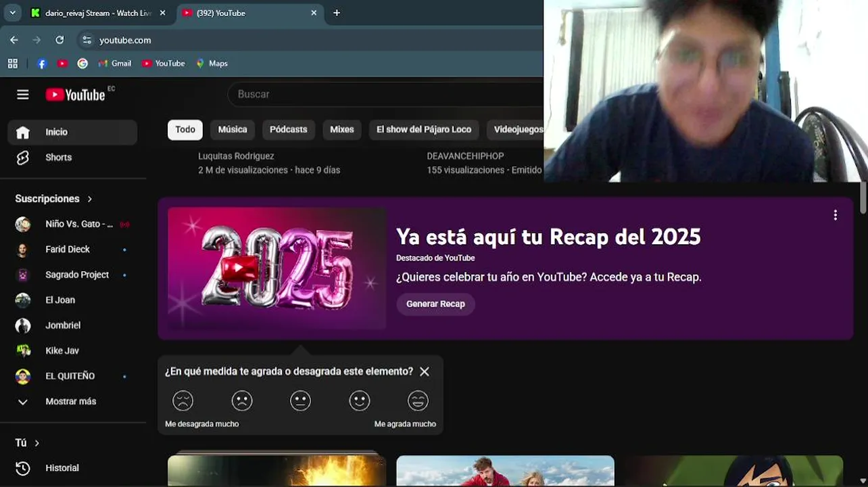The width and height of the screenshot is (868, 487).
Task: Open Sagrado Project channel avatar
Action: [23, 275]
